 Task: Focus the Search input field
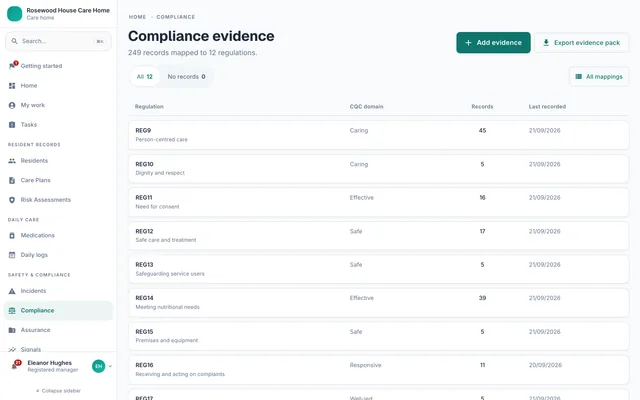pos(58,41)
